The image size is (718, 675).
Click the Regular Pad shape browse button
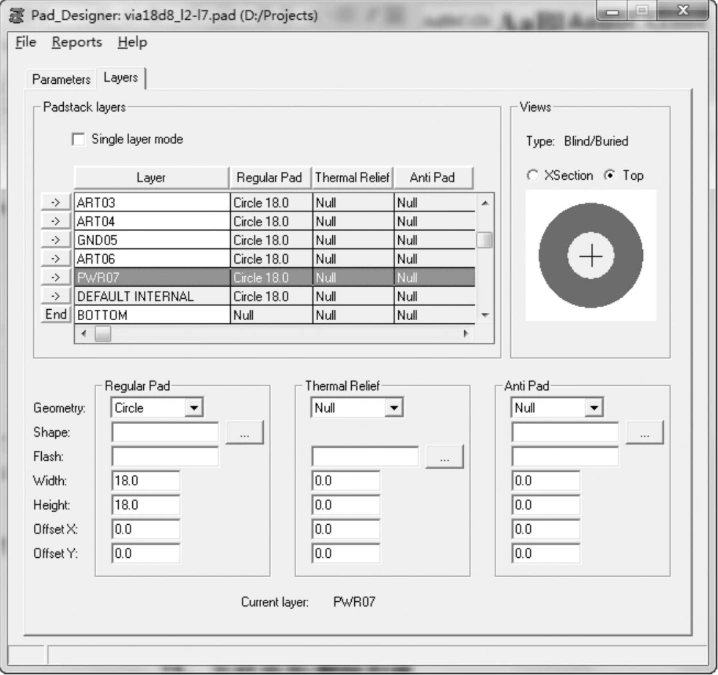tap(245, 432)
